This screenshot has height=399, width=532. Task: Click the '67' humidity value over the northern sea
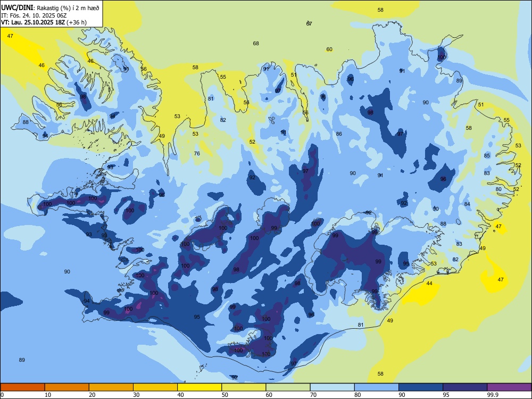click(x=309, y=23)
